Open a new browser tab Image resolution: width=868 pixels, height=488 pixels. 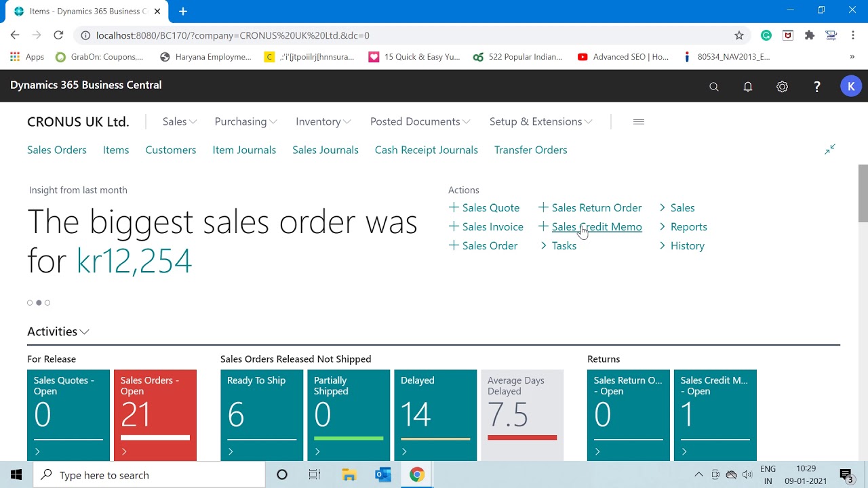coord(183,11)
